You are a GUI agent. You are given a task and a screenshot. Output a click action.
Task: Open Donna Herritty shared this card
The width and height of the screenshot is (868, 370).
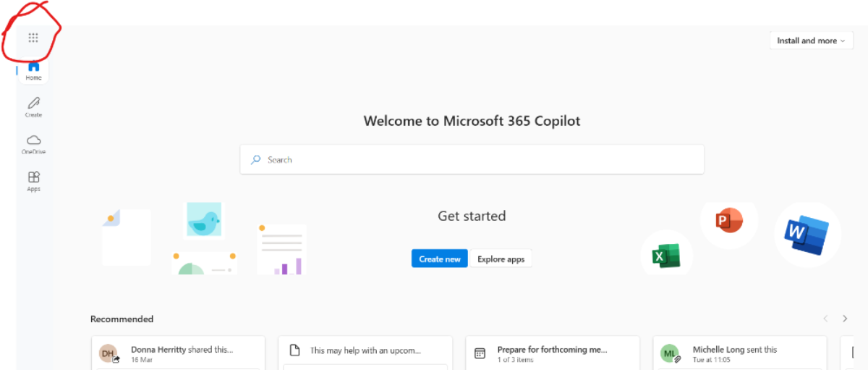point(179,353)
